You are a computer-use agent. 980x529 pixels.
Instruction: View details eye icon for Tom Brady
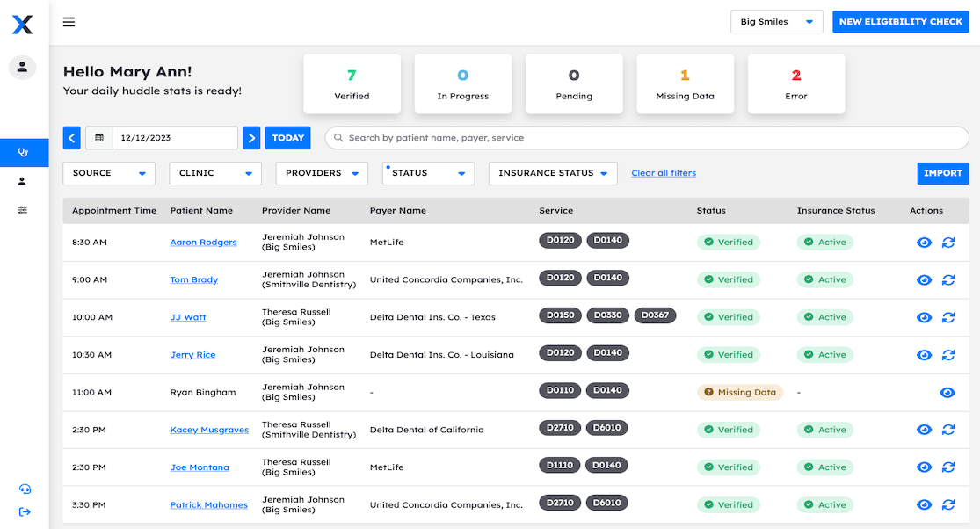click(x=924, y=280)
